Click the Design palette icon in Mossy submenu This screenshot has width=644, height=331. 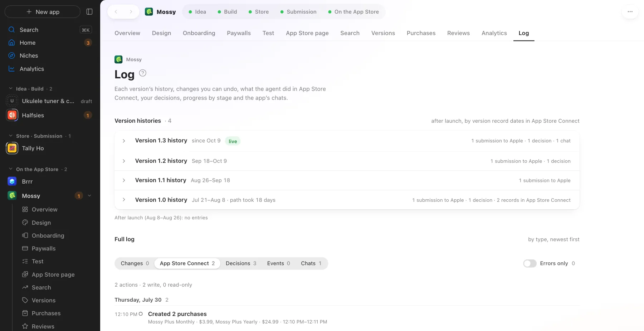(25, 223)
